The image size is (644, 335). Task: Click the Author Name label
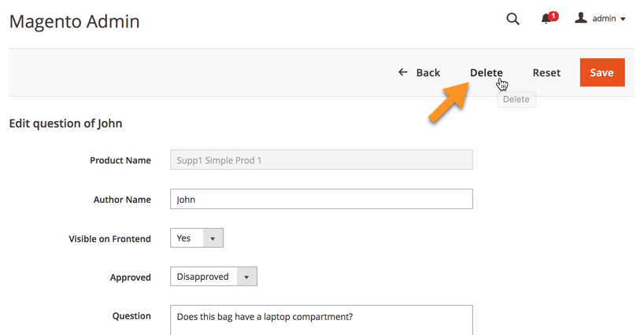122,200
